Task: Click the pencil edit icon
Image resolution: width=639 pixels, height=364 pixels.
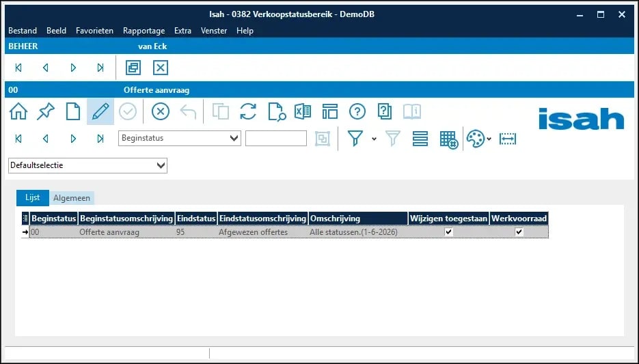Action: 100,111
